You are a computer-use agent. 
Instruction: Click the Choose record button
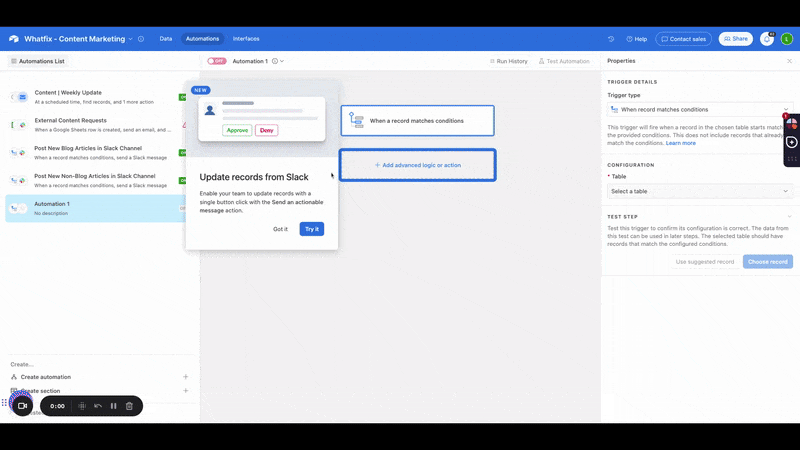pos(768,262)
